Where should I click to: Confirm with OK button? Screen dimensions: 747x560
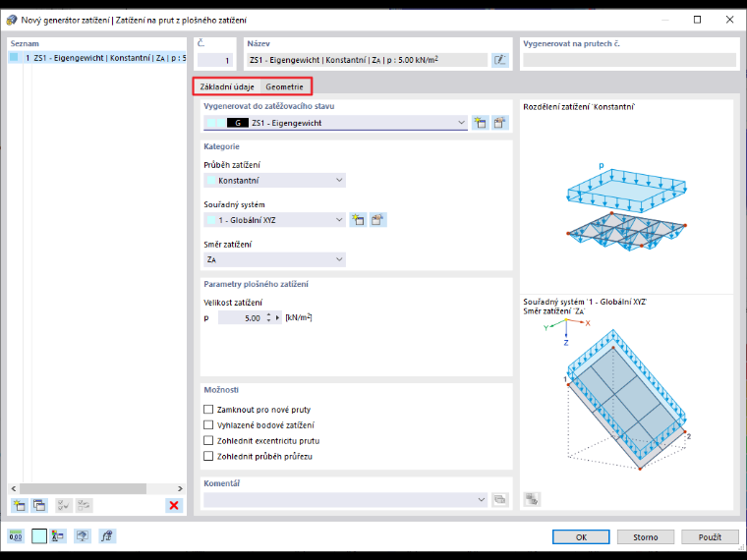click(581, 536)
